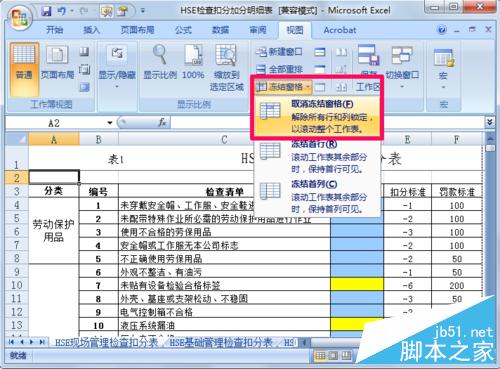Click the unhide window icon right of 冻结窗格
Screen dimensions: 500x369
pos(320,87)
